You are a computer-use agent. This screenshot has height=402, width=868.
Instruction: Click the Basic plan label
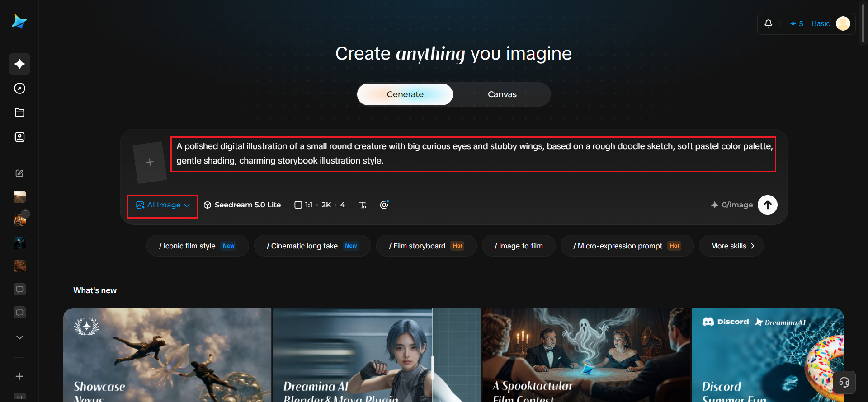(821, 23)
